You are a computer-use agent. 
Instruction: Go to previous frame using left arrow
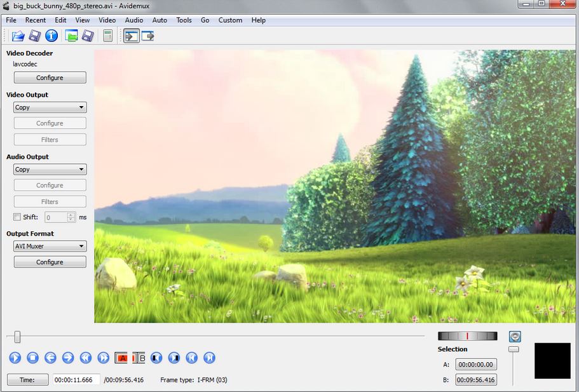pyautogui.click(x=50, y=358)
